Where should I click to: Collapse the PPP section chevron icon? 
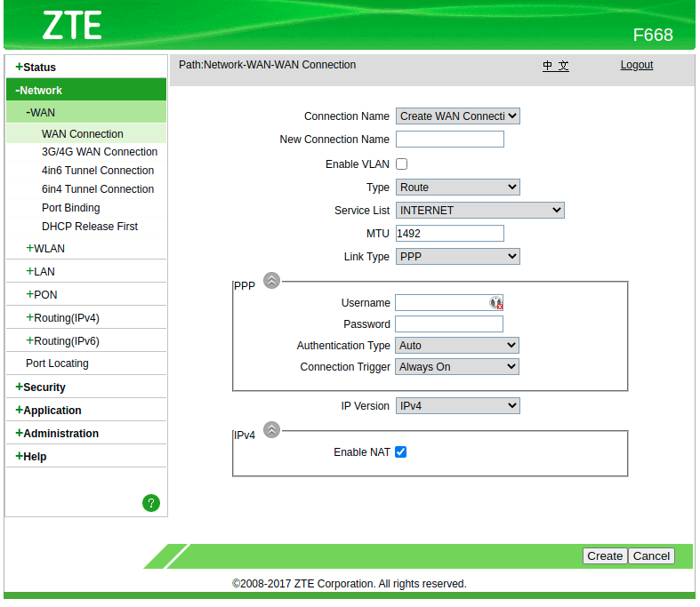point(271,281)
